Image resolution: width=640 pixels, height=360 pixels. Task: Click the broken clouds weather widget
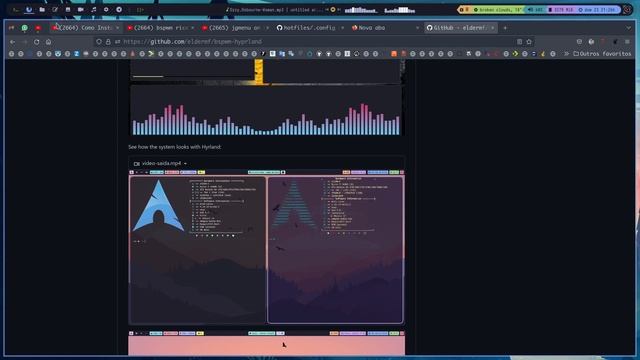point(498,9)
